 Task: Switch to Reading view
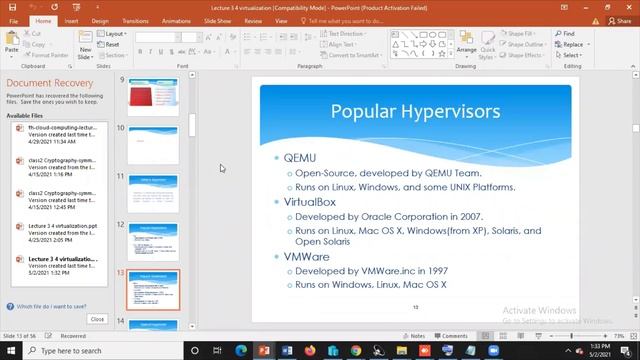[x=520, y=336]
